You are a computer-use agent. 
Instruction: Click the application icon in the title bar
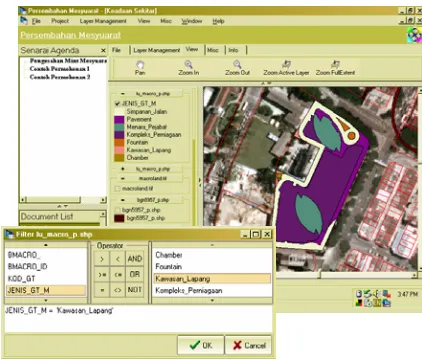tap(23, 10)
